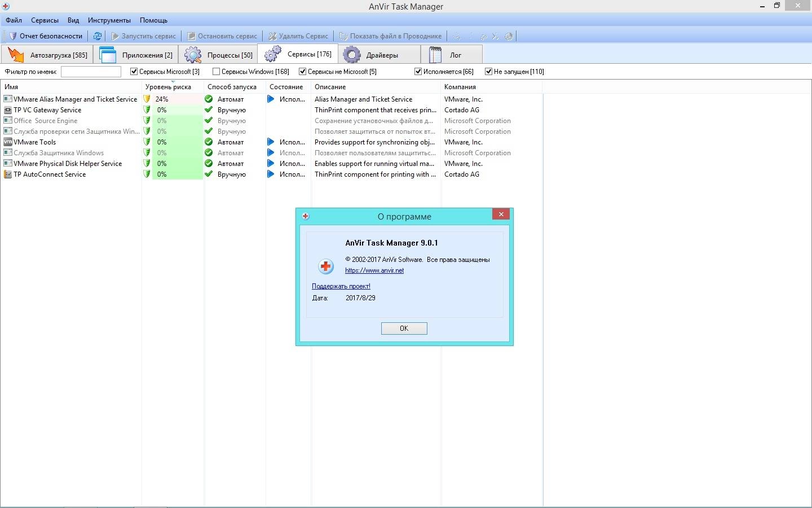The image size is (812, 508).
Task: Sort by Компания column header
Action: [491, 87]
